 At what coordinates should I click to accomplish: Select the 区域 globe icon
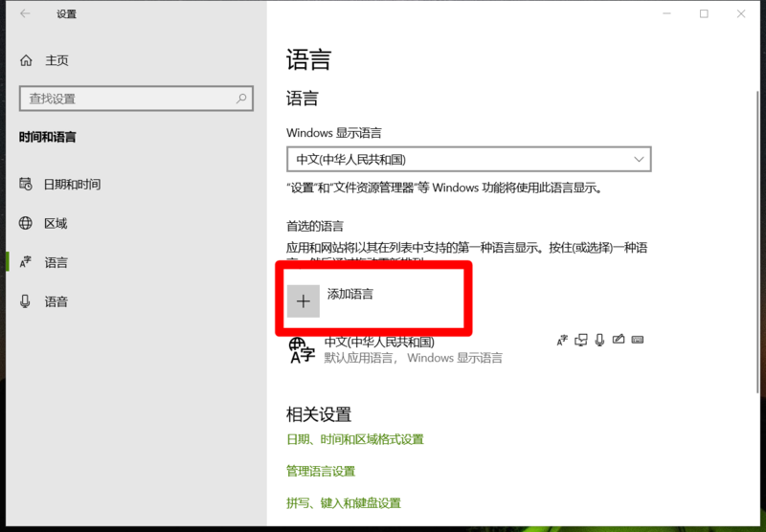point(26,223)
